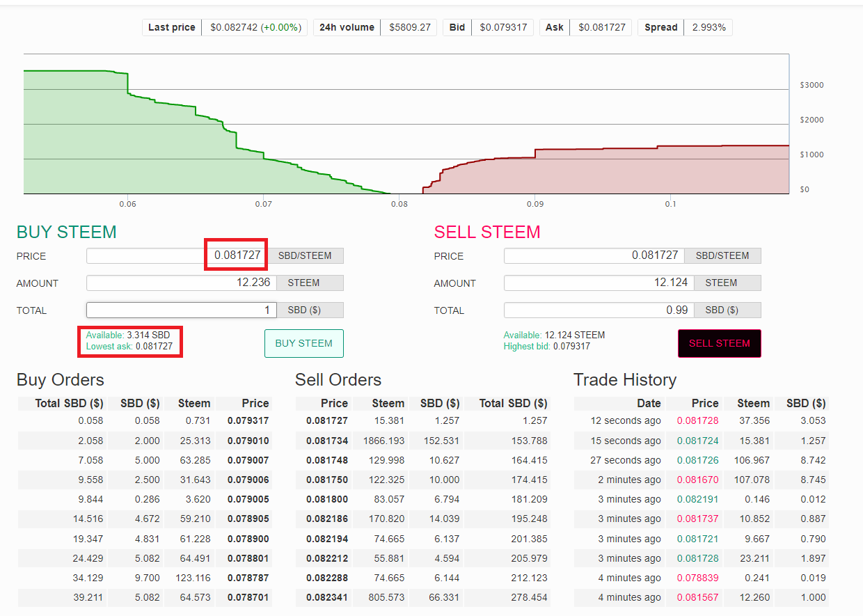Select sell order at price 0.081750

point(422,480)
